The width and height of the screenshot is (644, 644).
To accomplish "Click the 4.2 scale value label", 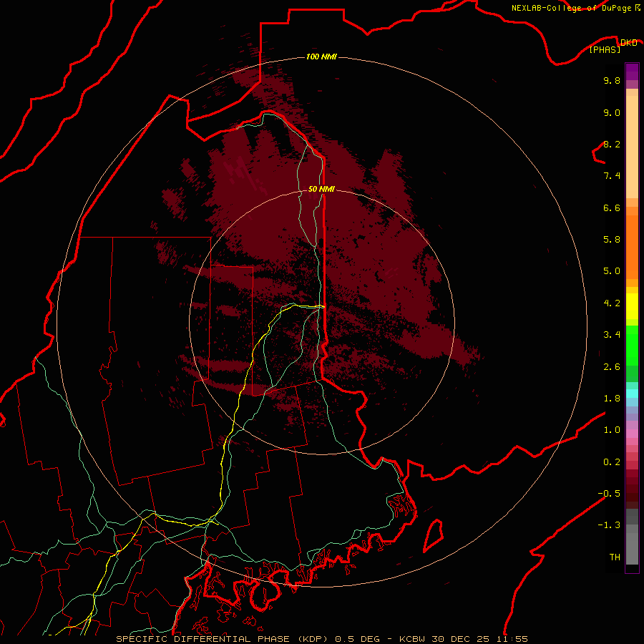I will (612, 303).
